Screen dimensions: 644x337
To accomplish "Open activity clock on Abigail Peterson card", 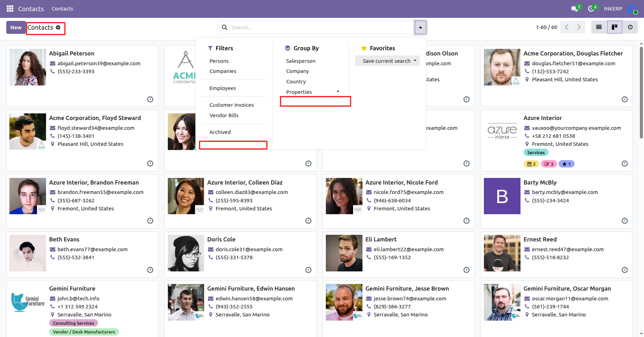I will click(150, 99).
